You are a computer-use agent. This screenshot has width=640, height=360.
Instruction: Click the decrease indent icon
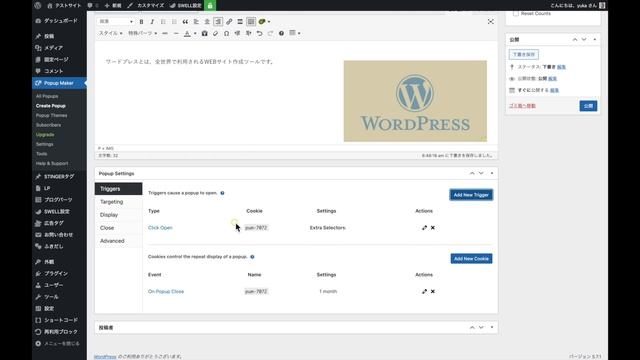[238, 33]
